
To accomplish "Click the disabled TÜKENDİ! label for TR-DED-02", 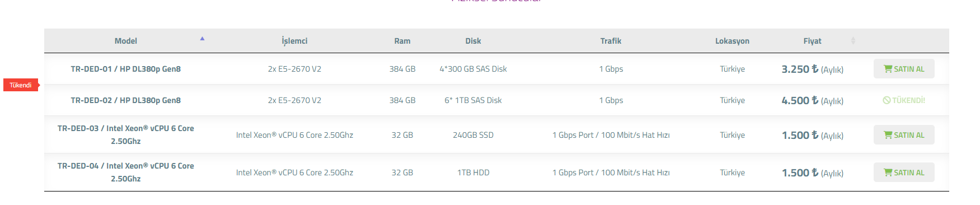I will [x=904, y=100].
